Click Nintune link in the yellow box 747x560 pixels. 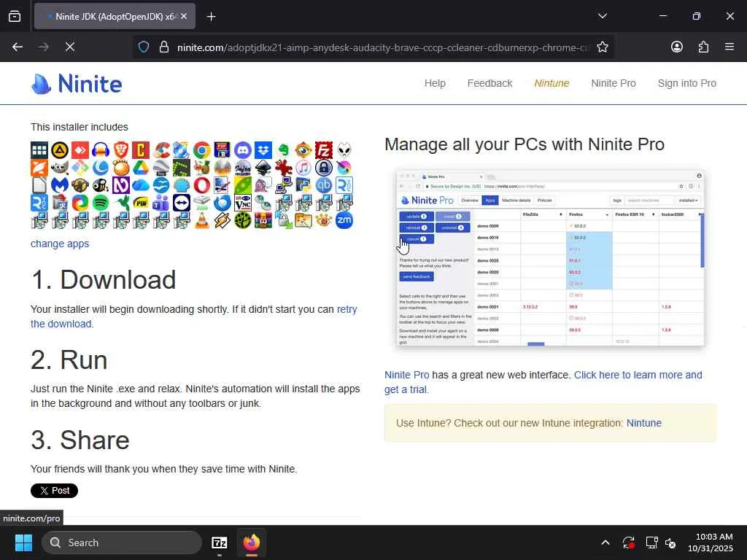[x=643, y=423]
